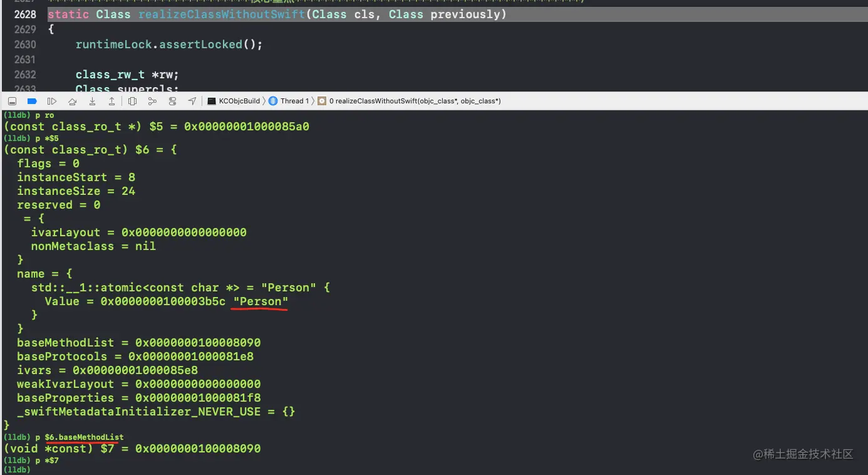Open the Thread 1 jump bar item
868x475 pixels.
pyautogui.click(x=289, y=101)
